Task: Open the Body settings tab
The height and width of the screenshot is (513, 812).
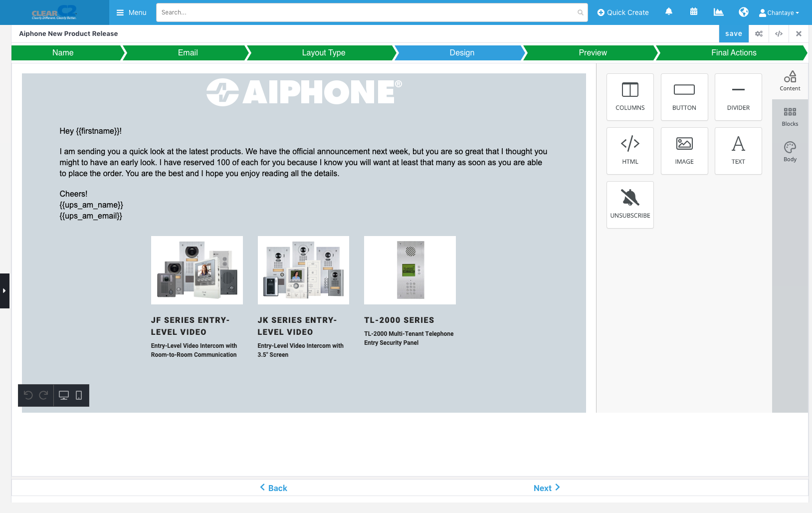Action: [790, 152]
